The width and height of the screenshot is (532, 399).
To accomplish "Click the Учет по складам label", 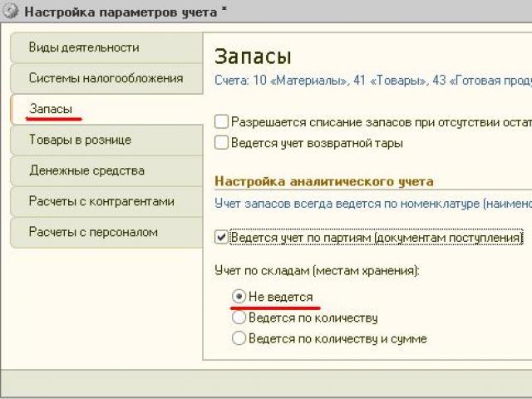I will [317, 271].
